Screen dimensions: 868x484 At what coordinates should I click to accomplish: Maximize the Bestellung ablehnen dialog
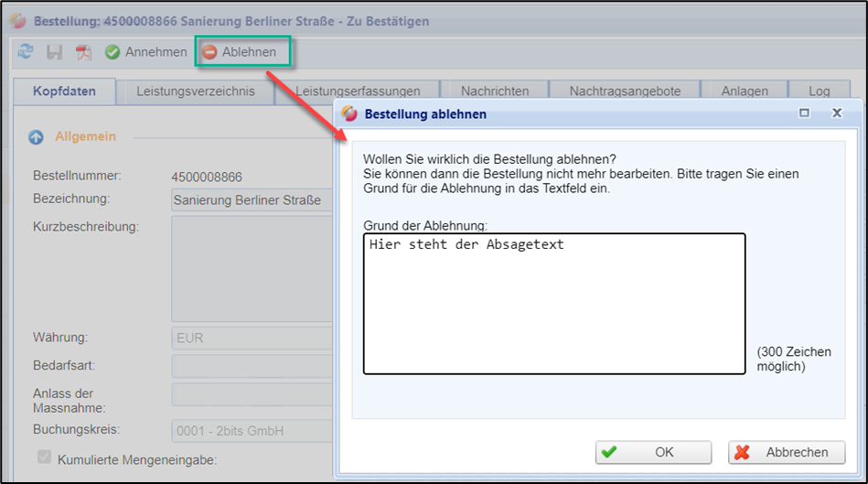(804, 113)
